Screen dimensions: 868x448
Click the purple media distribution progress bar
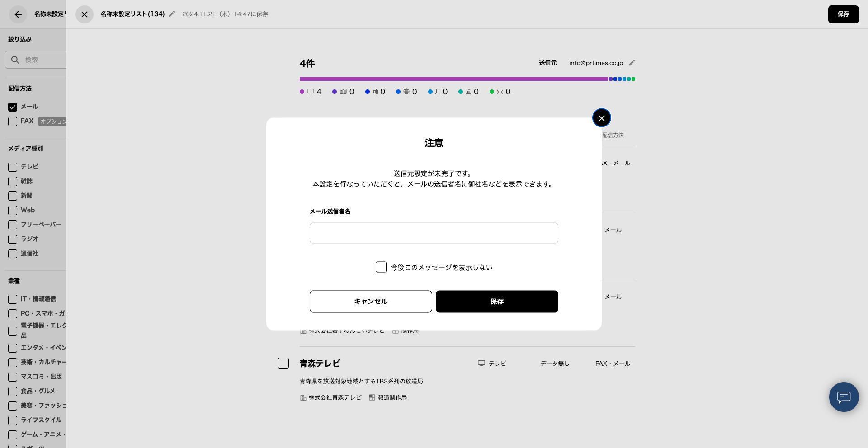[x=453, y=79]
